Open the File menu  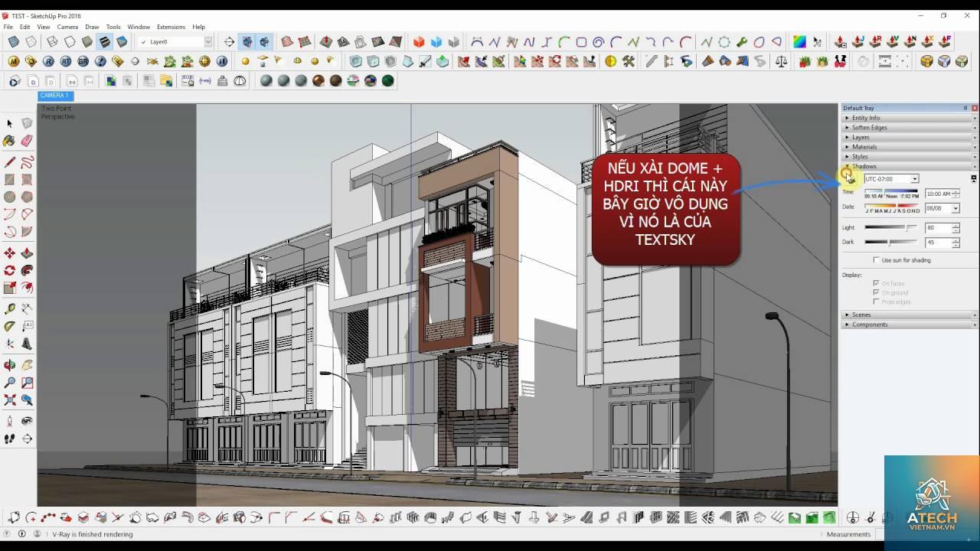8,27
